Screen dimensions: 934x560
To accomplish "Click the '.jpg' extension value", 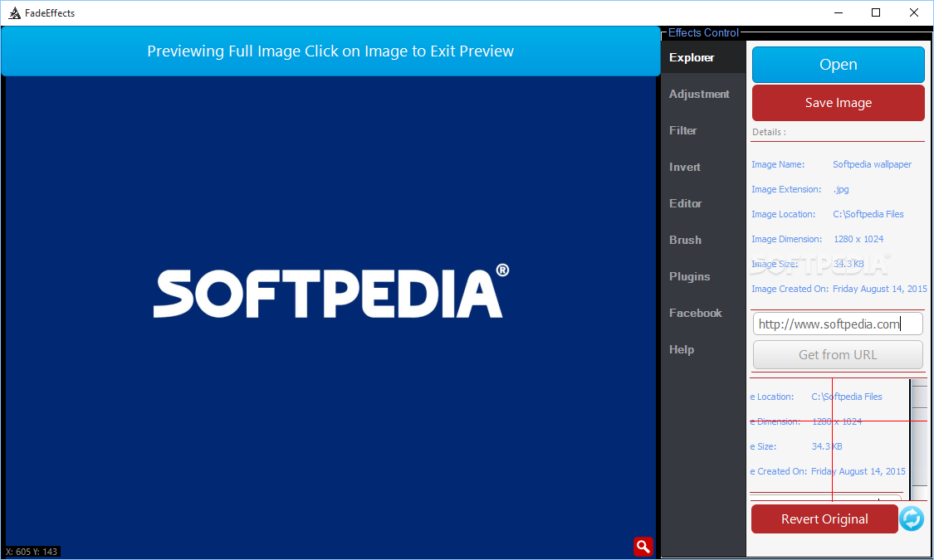I will (841, 189).
